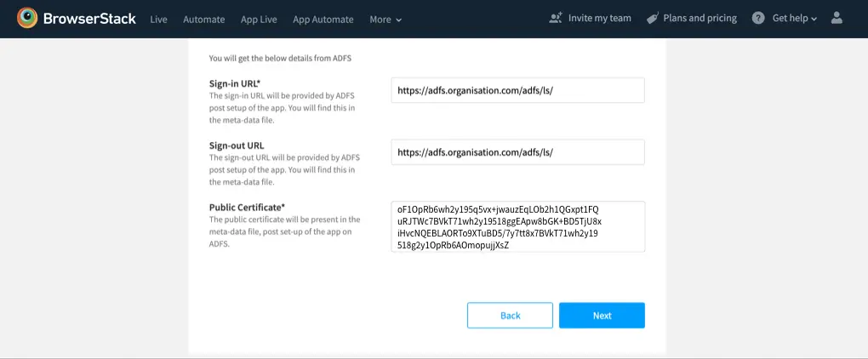
Task: Expand the Get help dropdown
Action: point(794,18)
